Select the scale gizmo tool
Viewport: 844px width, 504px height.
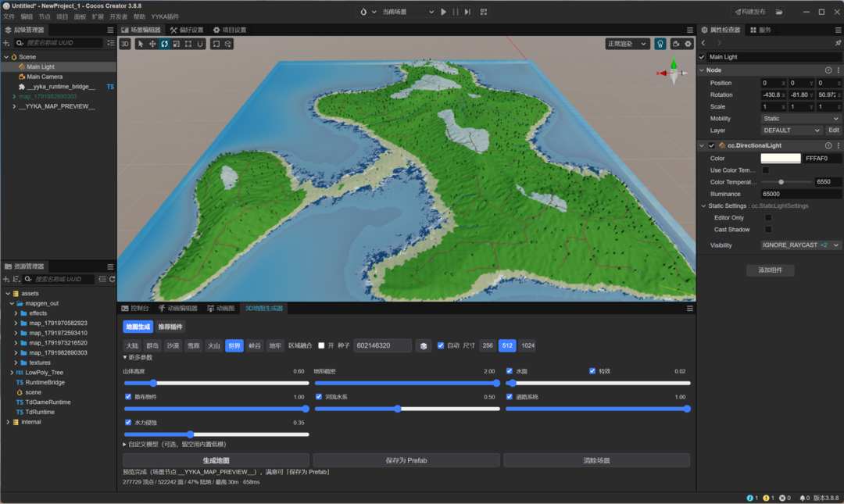tap(176, 45)
